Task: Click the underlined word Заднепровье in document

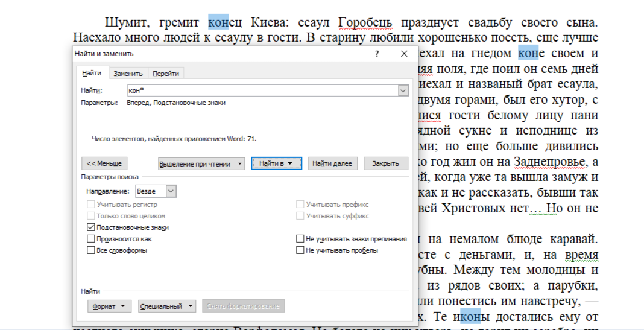Action: click(x=551, y=162)
